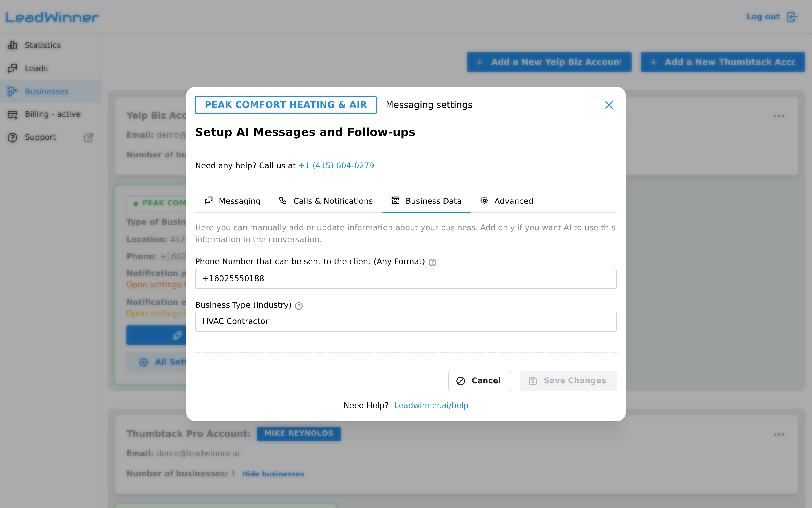Select the Business Data tab
This screenshot has height=508, width=812.
(426, 201)
